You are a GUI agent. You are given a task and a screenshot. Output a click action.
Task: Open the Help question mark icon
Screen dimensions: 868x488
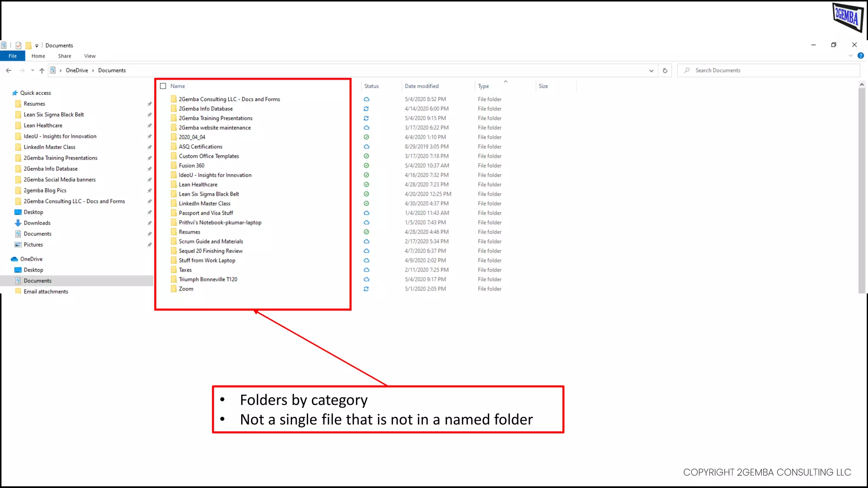(x=860, y=55)
